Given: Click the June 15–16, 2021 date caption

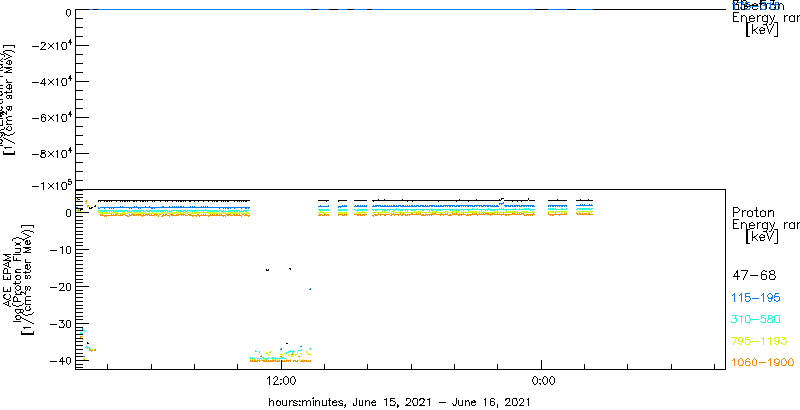Looking at the screenshot, I should coord(399,402).
